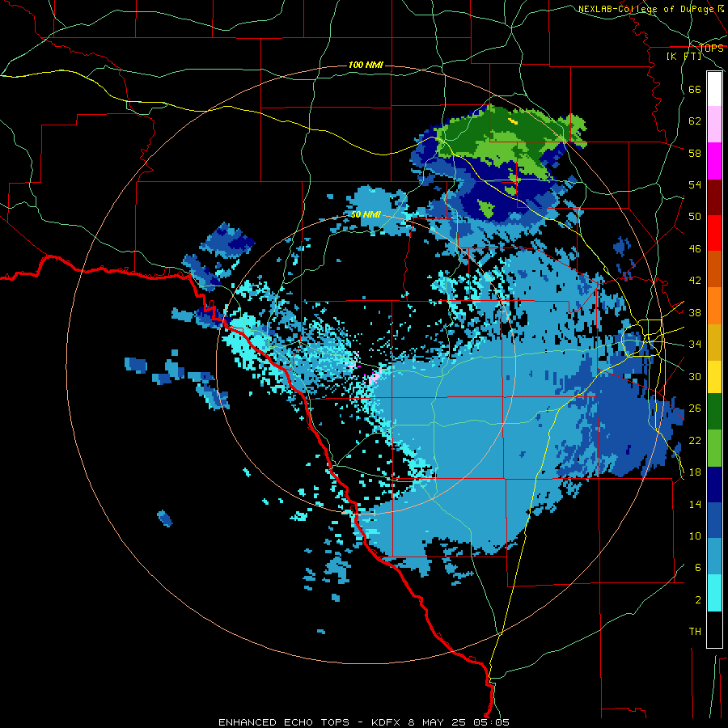The height and width of the screenshot is (728, 728).
Task: Click the bright red legend swatch
Action: click(x=714, y=233)
